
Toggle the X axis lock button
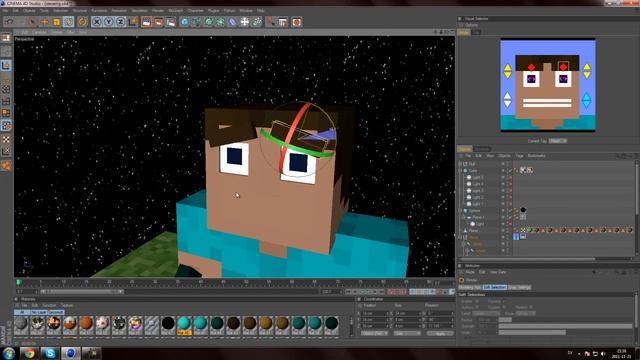coord(96,22)
